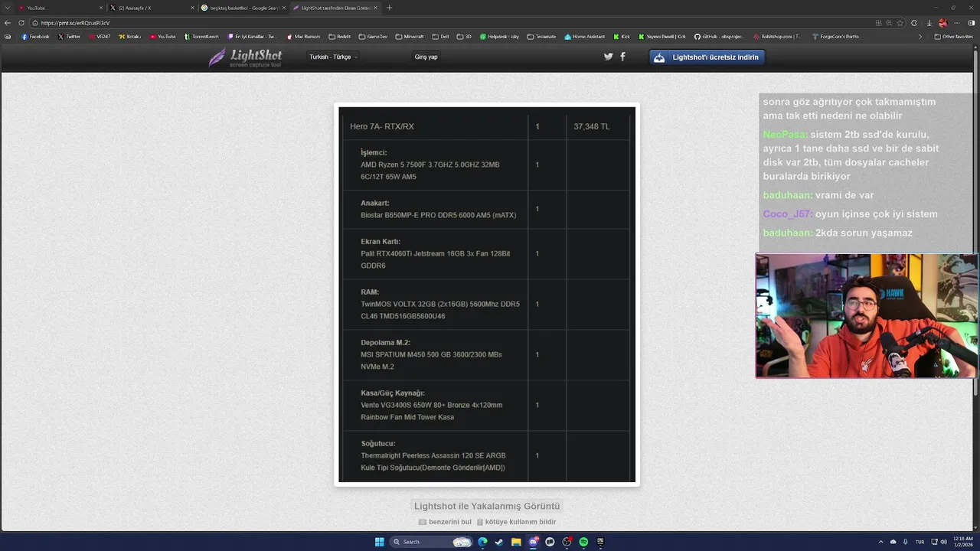Click the Giriş yap login link

426,57
